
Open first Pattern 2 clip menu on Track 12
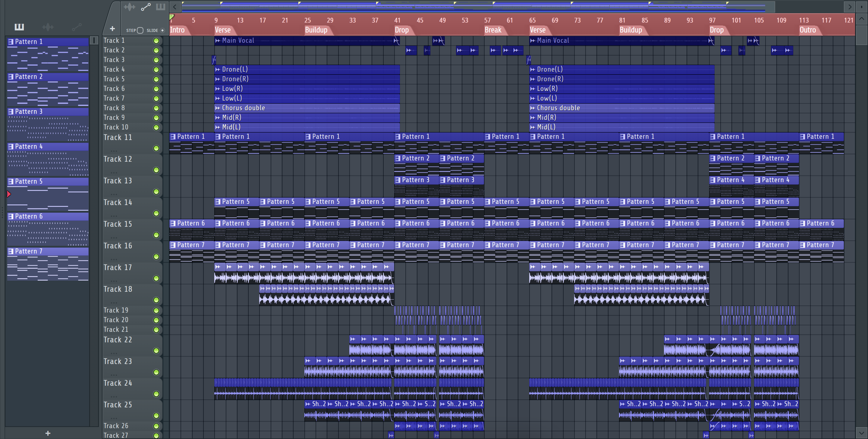click(x=398, y=158)
